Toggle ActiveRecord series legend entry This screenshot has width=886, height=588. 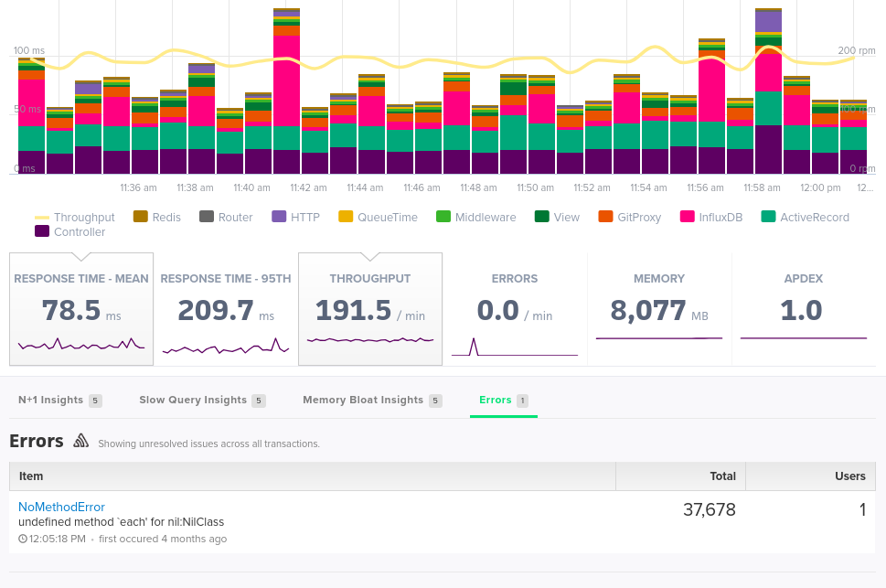click(x=806, y=217)
